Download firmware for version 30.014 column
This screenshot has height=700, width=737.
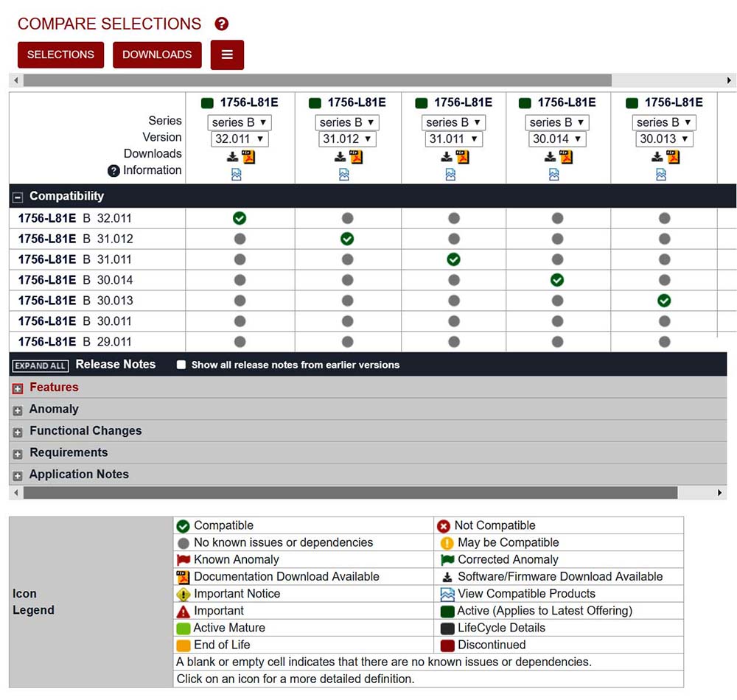pyautogui.click(x=550, y=156)
